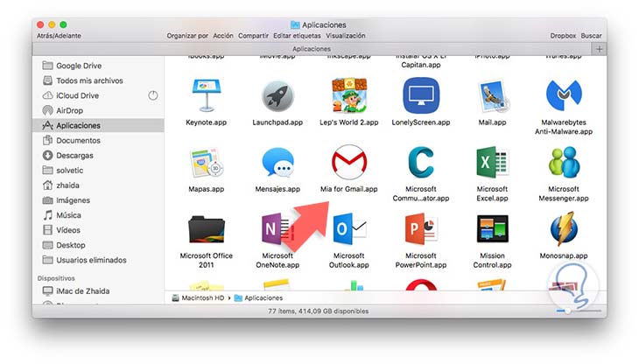Open the Microsoft Office 2011 folder

[207, 229]
